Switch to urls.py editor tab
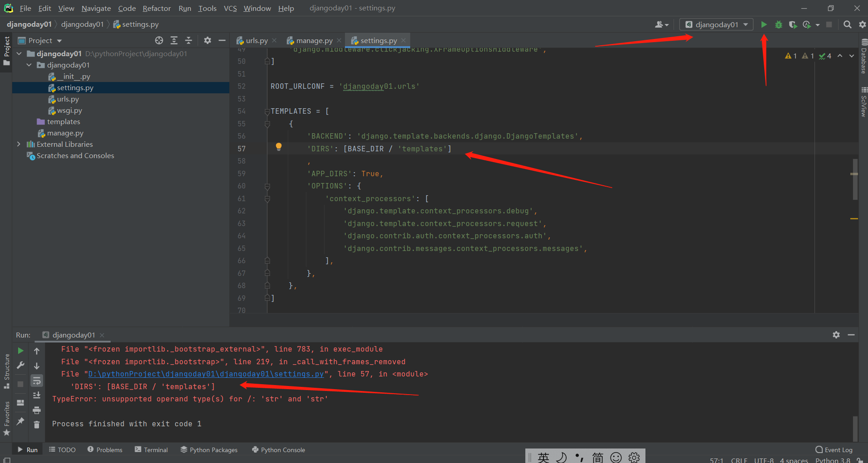The width and height of the screenshot is (868, 463). pos(257,40)
